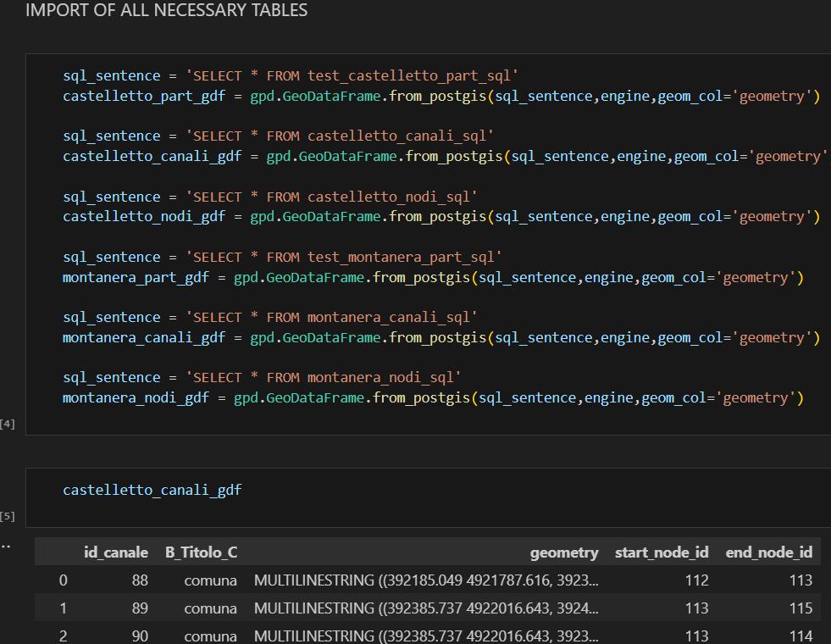The height and width of the screenshot is (644, 831).
Task: Open the cell output more-actions ellipsis
Action: (6, 546)
